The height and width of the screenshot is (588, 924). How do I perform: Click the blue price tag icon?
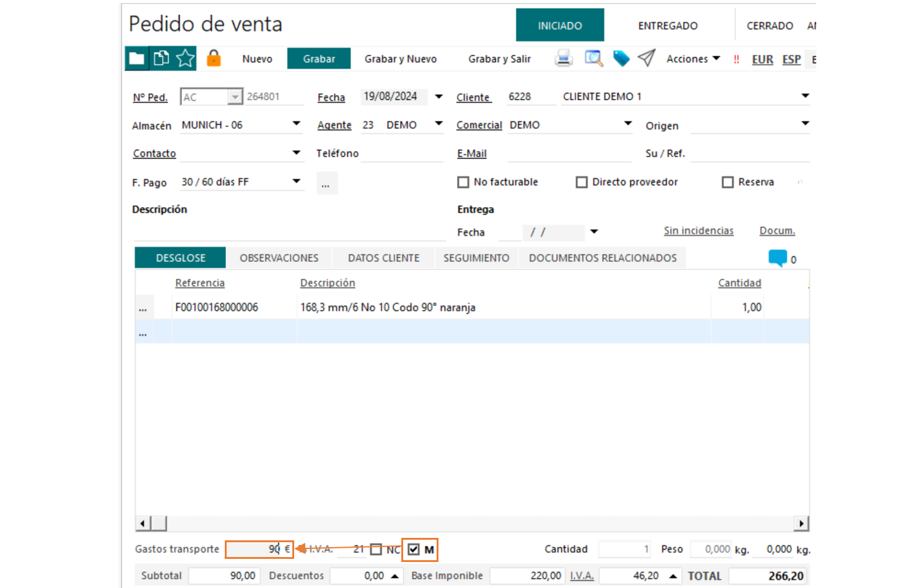pos(621,59)
